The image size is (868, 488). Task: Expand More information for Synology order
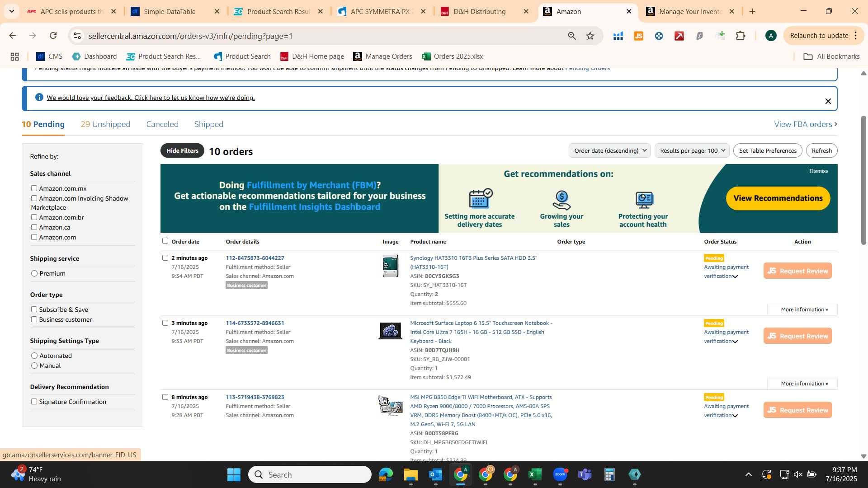[x=802, y=310]
